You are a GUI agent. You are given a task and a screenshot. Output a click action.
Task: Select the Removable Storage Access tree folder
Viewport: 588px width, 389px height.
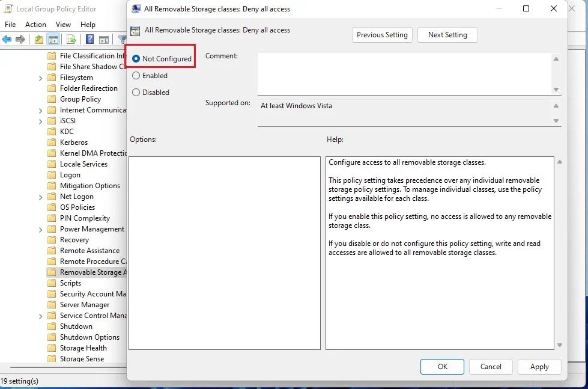click(87, 272)
